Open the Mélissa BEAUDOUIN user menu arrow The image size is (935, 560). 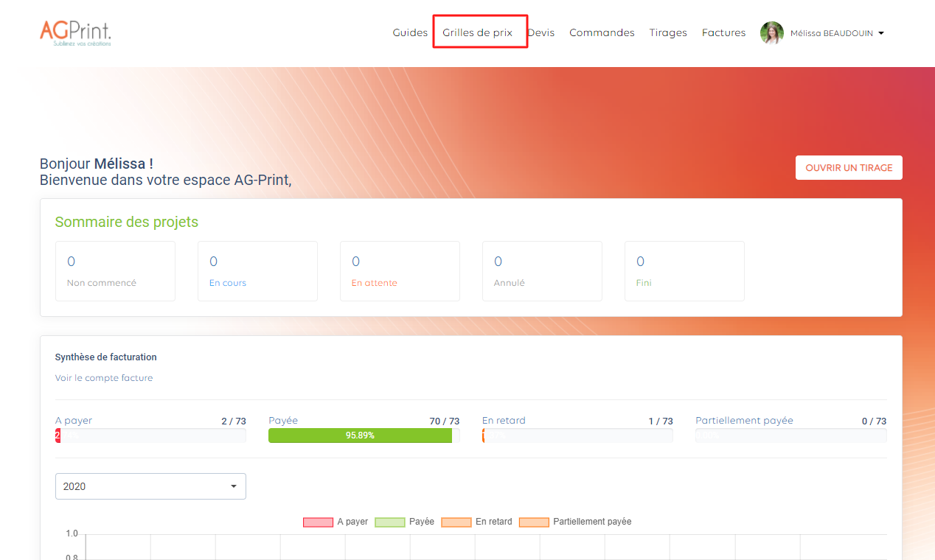[881, 33]
